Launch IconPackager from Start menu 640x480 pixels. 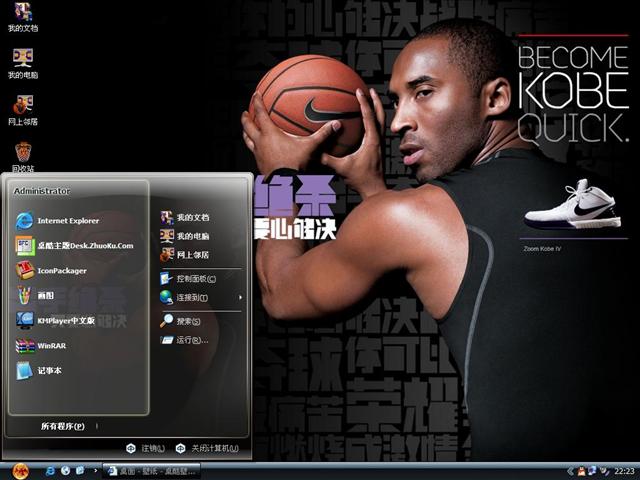point(51,271)
